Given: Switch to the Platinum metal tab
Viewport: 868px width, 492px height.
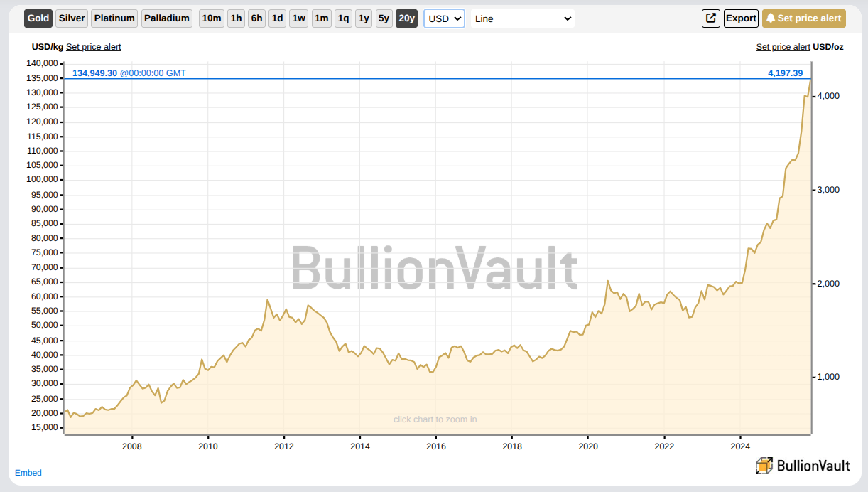Looking at the screenshot, I should 114,18.
